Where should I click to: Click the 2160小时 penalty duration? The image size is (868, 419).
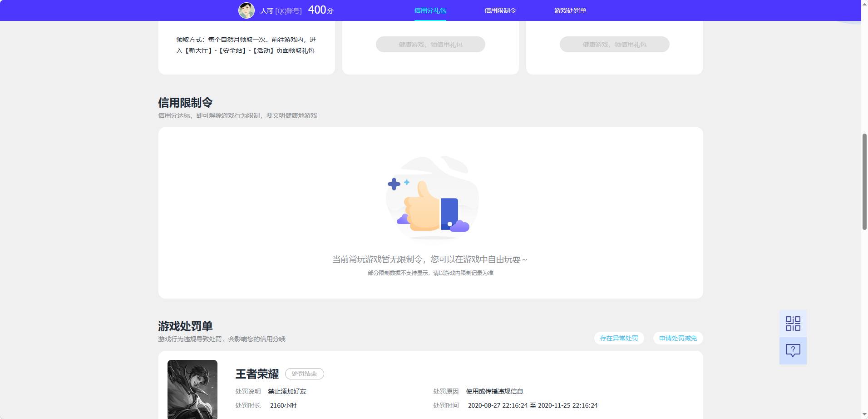click(283, 405)
